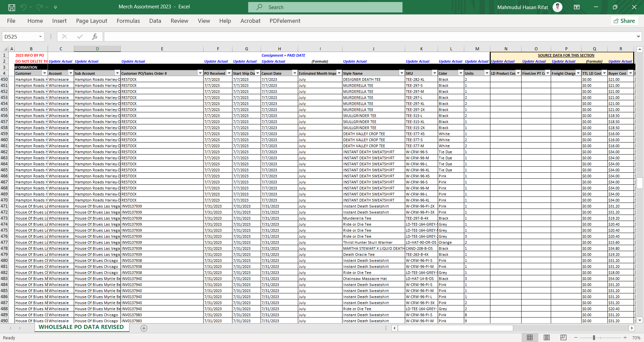
Task: Click the Redo arrow icon
Action: [x=40, y=7]
